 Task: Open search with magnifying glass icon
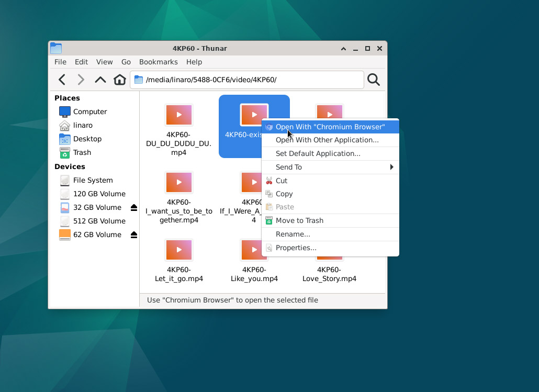pyautogui.click(x=373, y=80)
